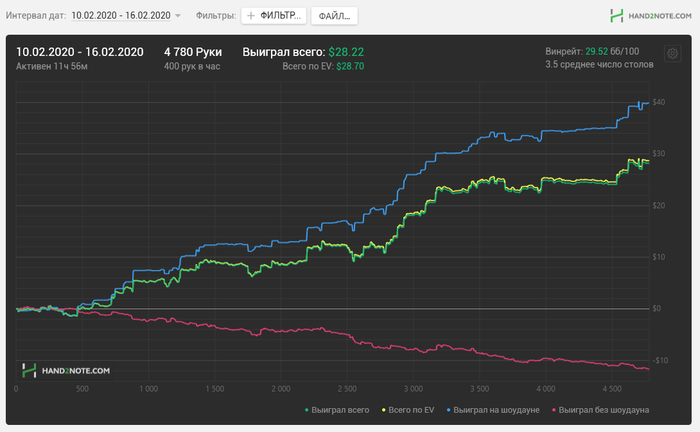Open the ФАЙЛ... button
The image size is (700, 432).
334,16
